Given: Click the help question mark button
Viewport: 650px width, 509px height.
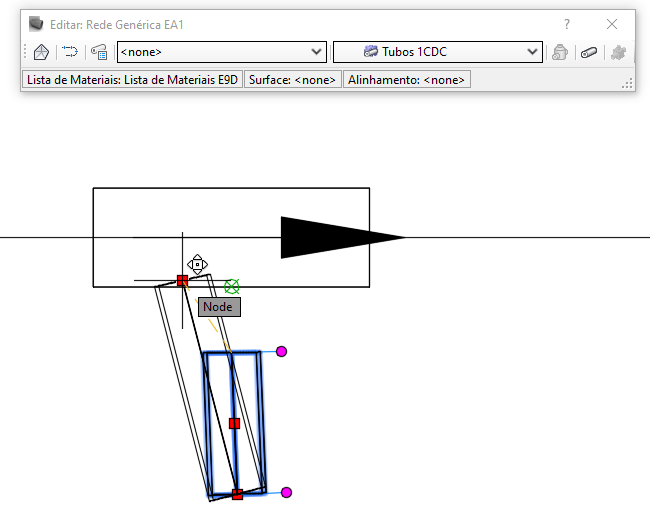Looking at the screenshot, I should 567,24.
